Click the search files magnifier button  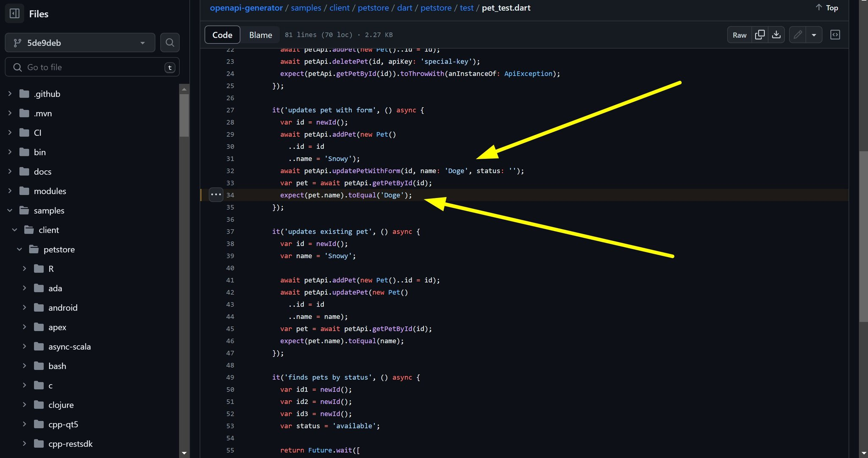[170, 42]
